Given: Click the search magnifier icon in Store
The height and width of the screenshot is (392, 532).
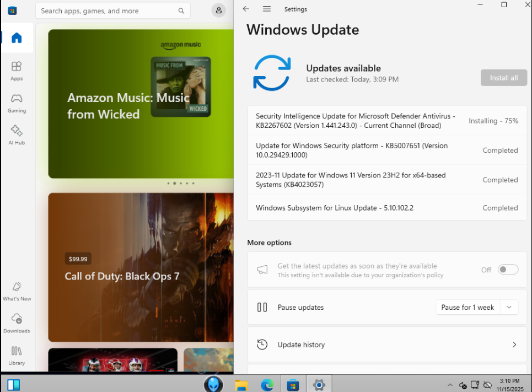Looking at the screenshot, I should (181, 11).
